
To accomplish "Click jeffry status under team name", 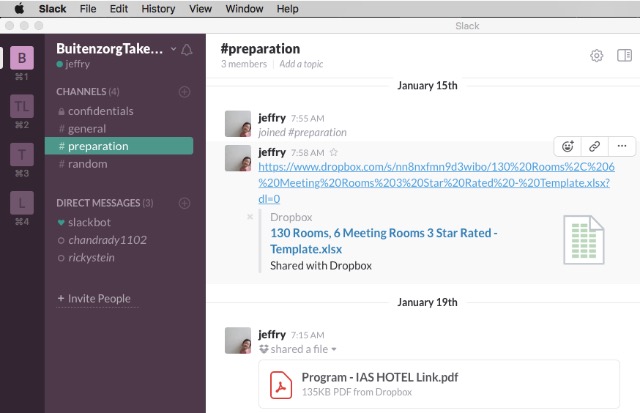I will pos(73,64).
